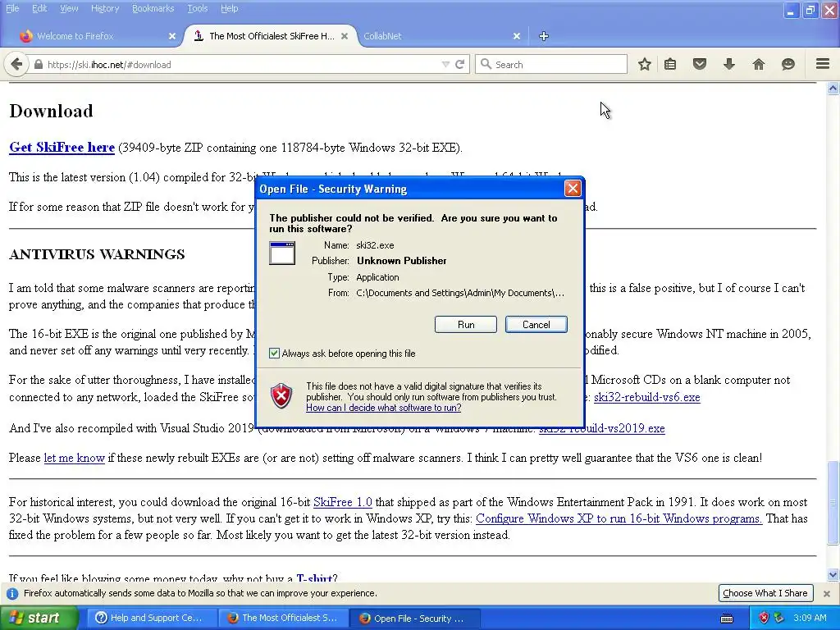The height and width of the screenshot is (630, 840).
Task: Click the Choose What I Share button
Action: (765, 593)
